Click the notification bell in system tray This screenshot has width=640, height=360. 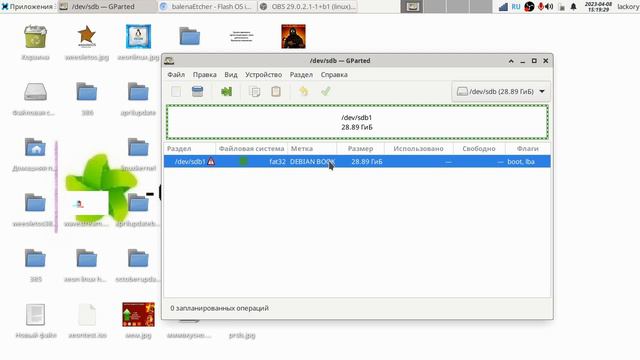click(x=573, y=7)
